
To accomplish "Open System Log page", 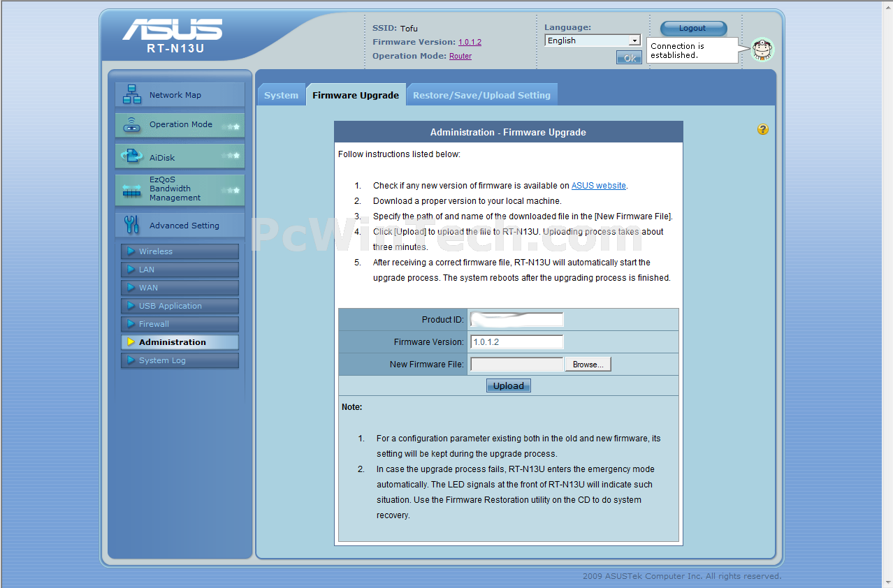I will 180,360.
